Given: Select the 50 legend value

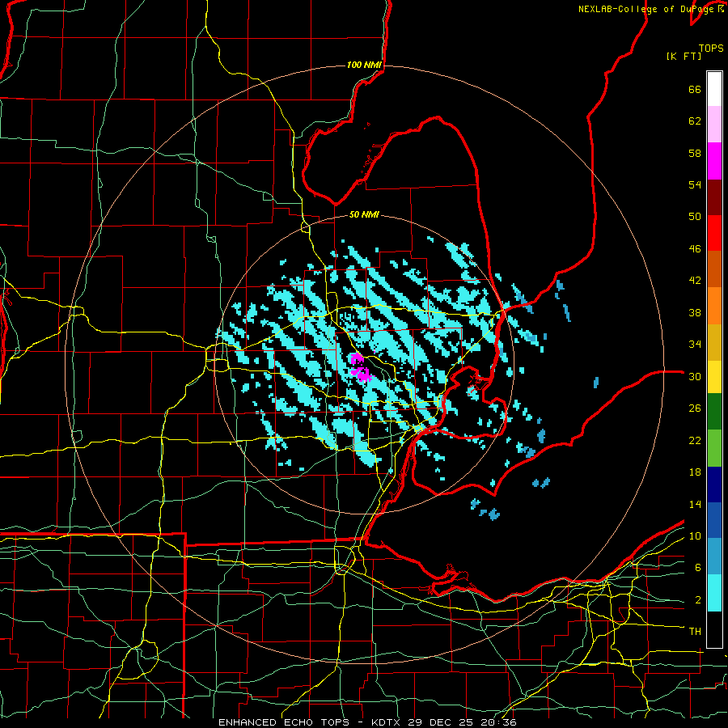Looking at the screenshot, I should tap(695, 217).
